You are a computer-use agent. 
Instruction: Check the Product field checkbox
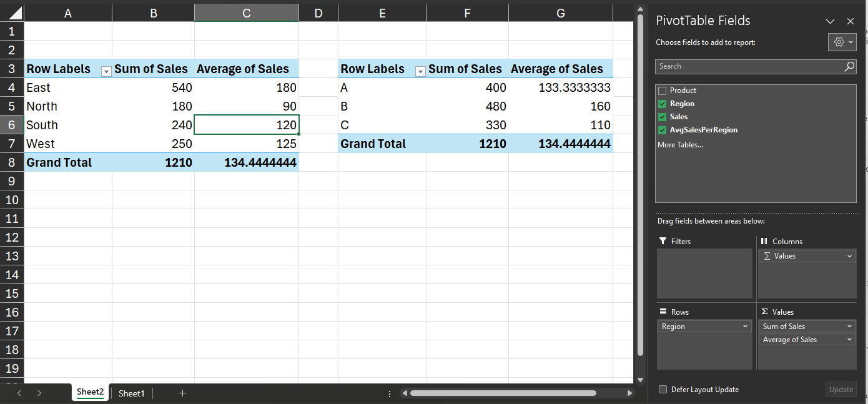663,91
